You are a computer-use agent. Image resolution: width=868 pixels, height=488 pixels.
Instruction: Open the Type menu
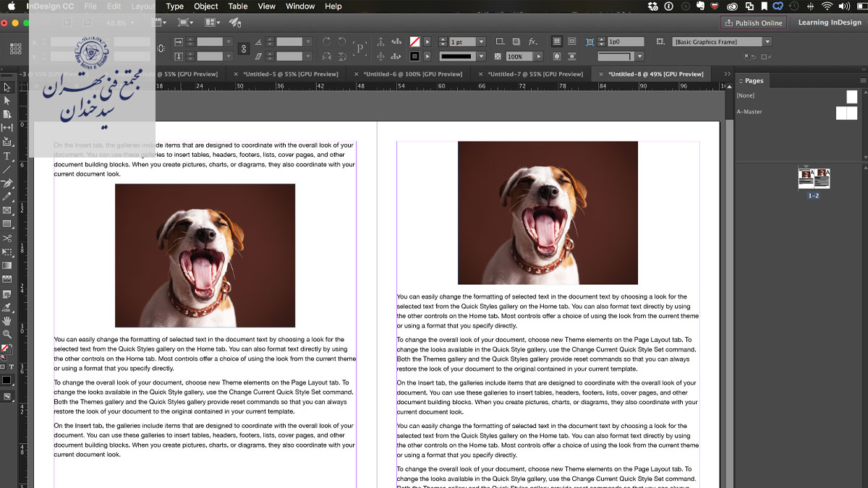[x=174, y=6]
